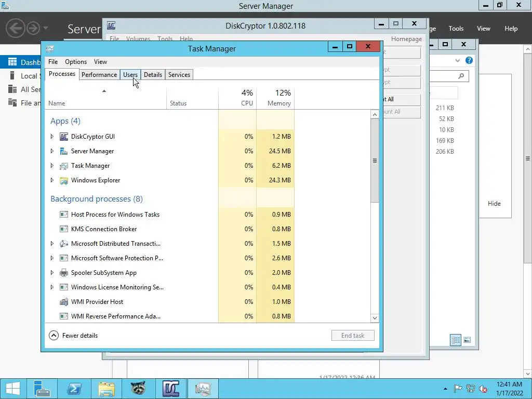Expand the DiskCryptor GUI process

click(52, 137)
